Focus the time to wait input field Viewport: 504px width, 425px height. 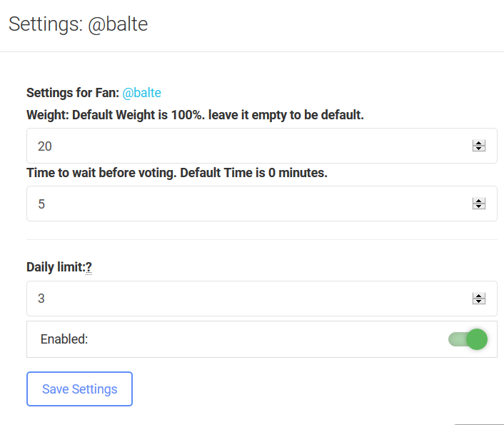click(x=243, y=204)
